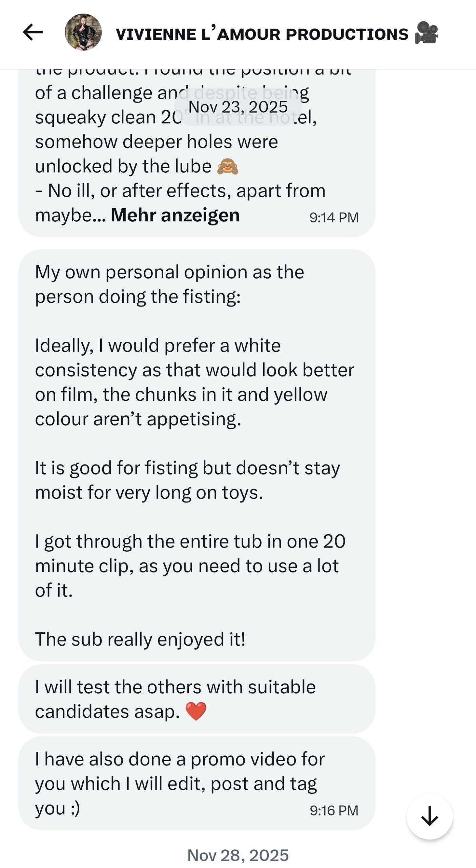Screen dimensions: 476x868
Task: Click the see-no-evil monkey emoji
Action: point(227,166)
